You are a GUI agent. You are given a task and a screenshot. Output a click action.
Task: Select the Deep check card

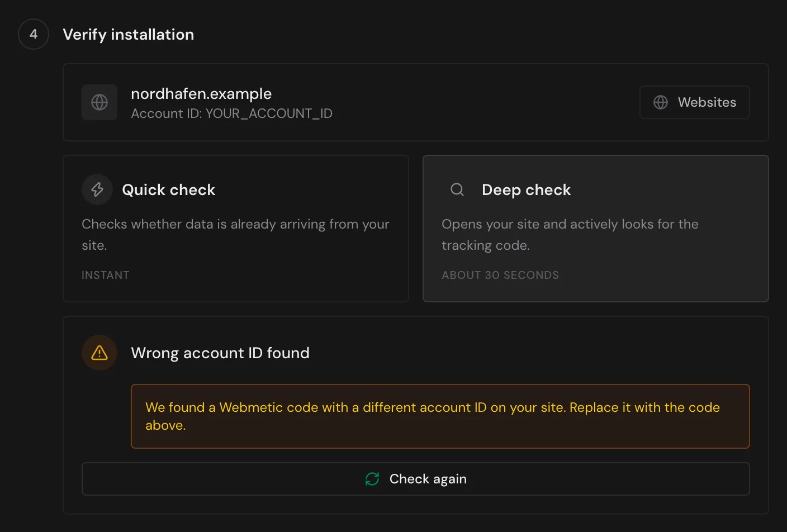click(x=596, y=229)
